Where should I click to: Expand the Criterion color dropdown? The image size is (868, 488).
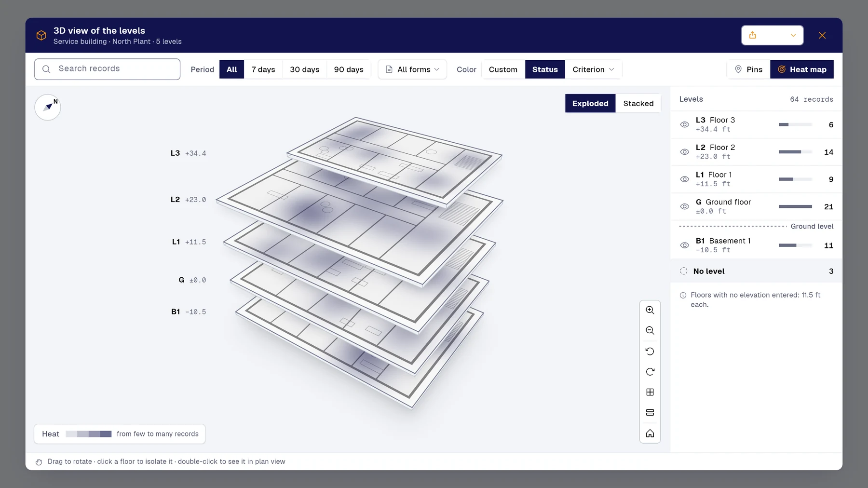(593, 69)
